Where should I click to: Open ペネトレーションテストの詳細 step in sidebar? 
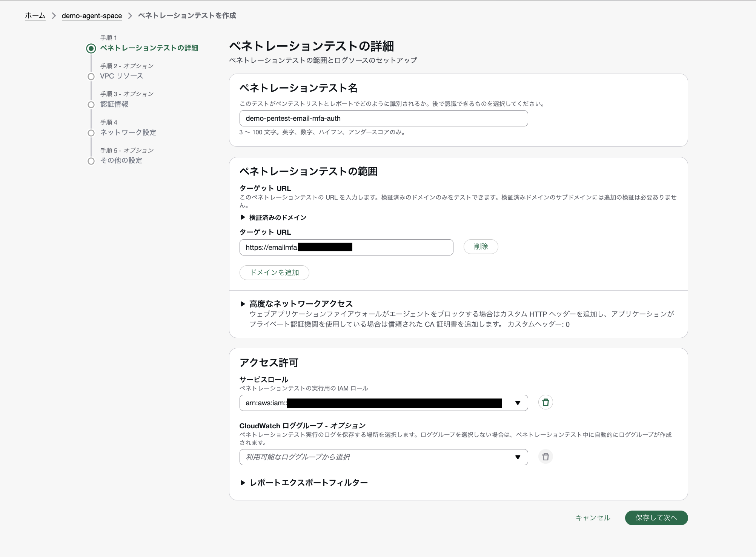click(x=149, y=48)
